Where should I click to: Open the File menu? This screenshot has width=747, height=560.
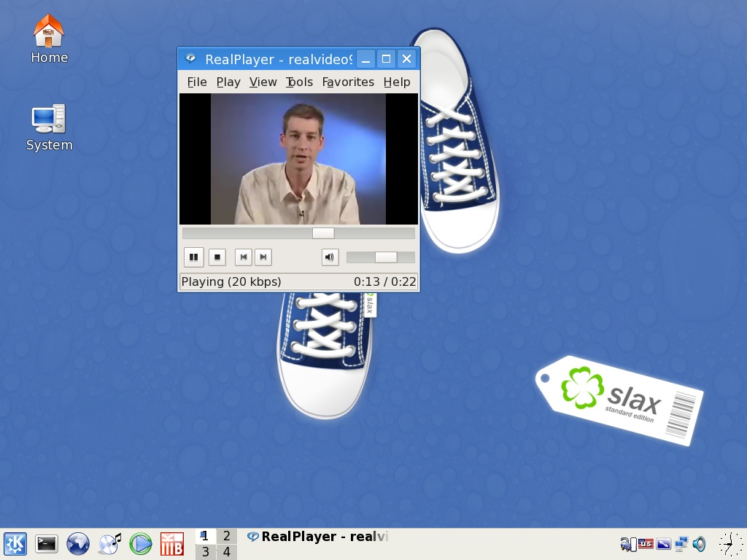click(x=197, y=82)
